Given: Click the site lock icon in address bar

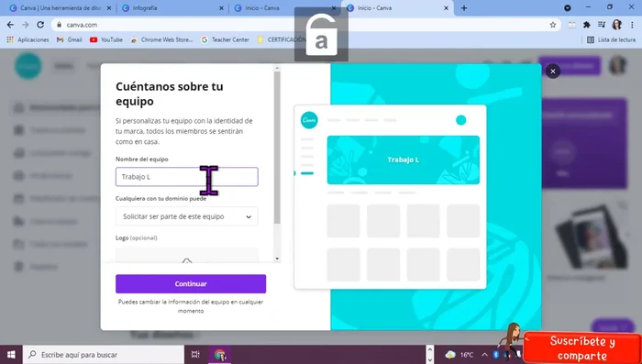Looking at the screenshot, I should (60, 25).
